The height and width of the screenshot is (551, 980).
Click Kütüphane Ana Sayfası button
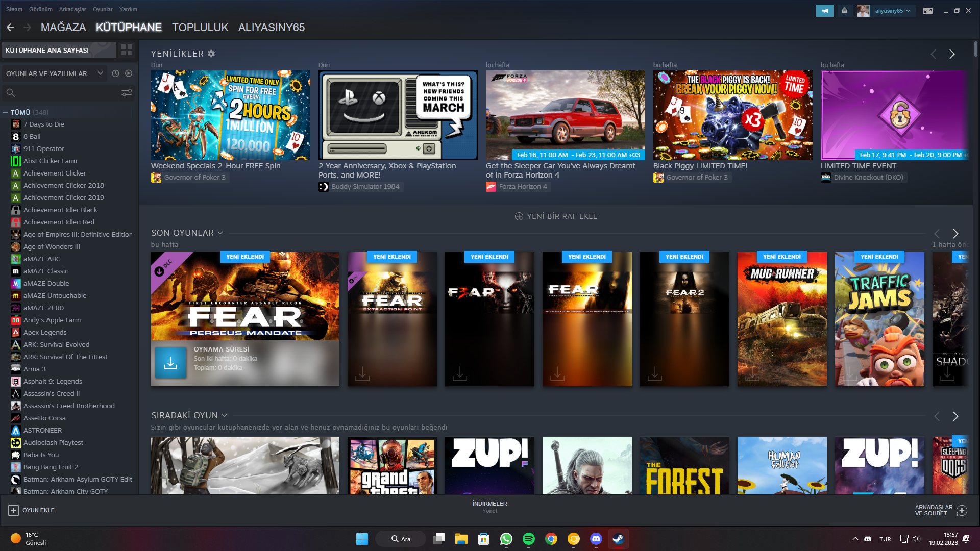pyautogui.click(x=59, y=50)
